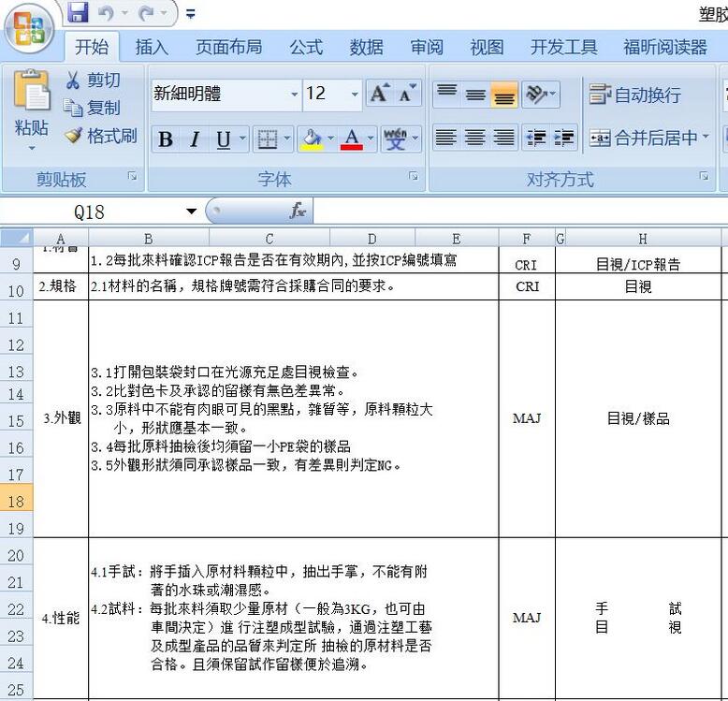
Task: Click 合并后居中 merge and center
Action: [x=643, y=138]
